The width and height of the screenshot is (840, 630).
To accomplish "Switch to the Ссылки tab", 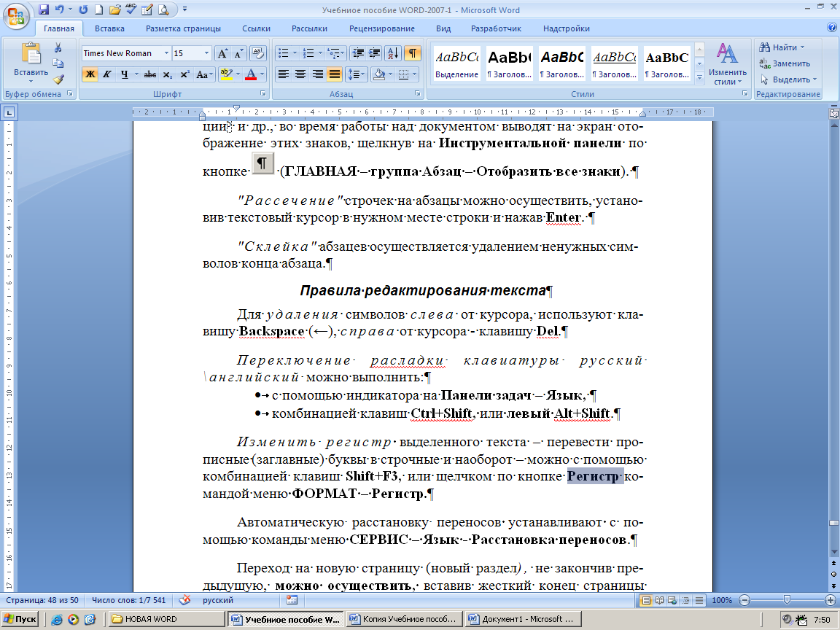I will [256, 28].
